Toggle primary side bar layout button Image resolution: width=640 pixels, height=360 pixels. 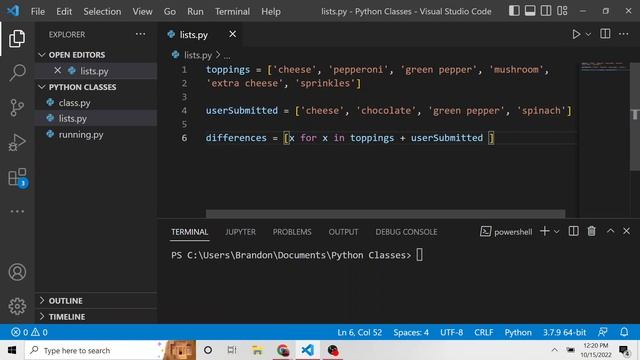click(514, 11)
